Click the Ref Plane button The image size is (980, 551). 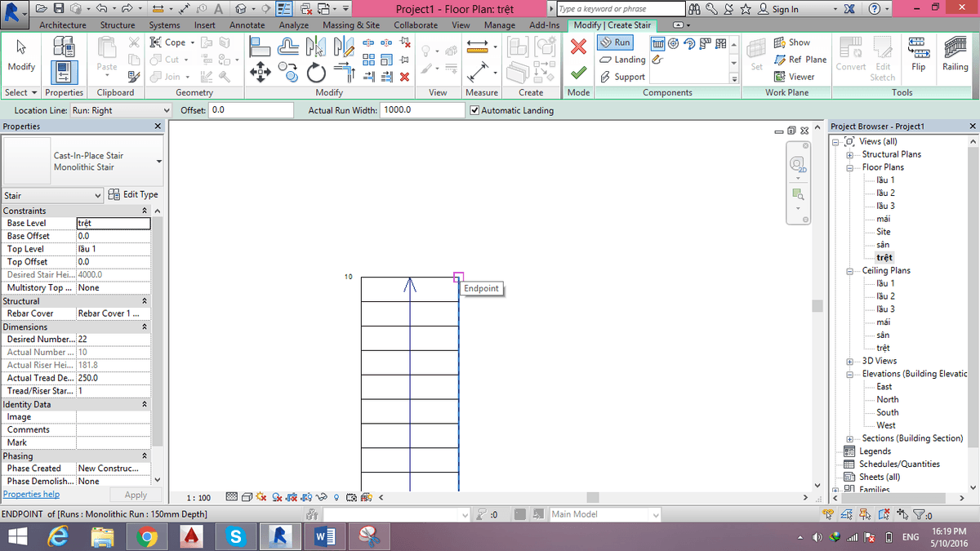(x=800, y=60)
